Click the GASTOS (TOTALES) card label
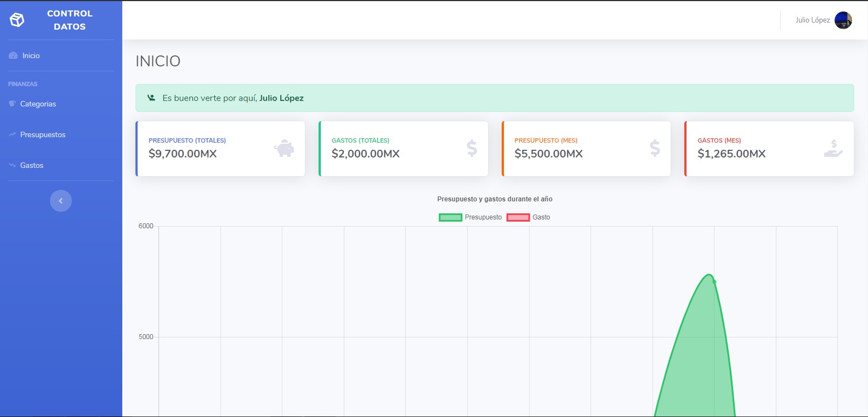The width and height of the screenshot is (868, 417). (360, 140)
